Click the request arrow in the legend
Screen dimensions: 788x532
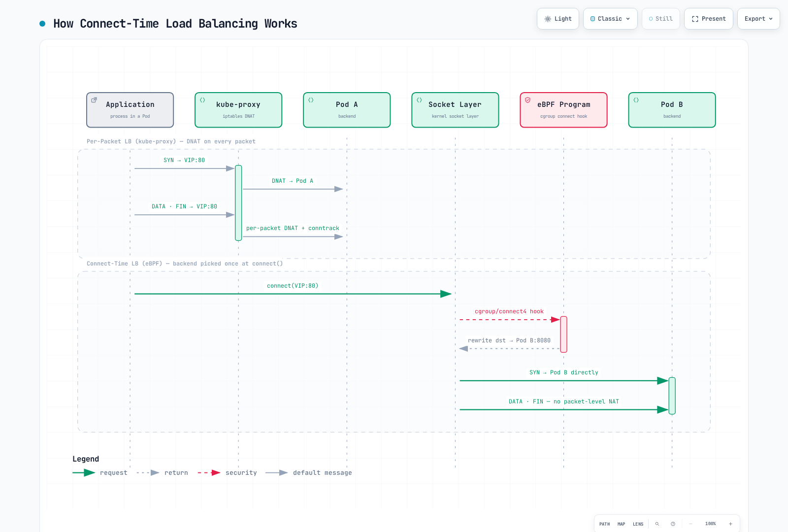(84, 472)
